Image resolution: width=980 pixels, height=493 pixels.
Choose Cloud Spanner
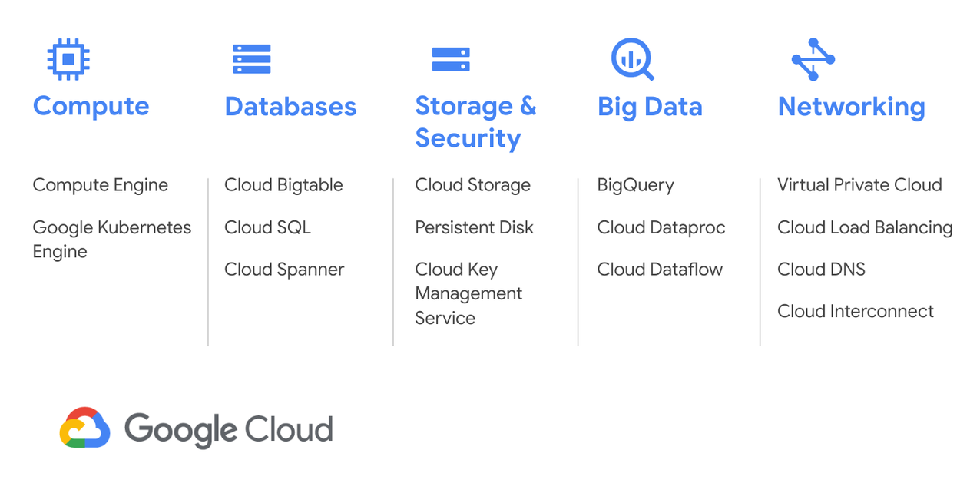284,270
